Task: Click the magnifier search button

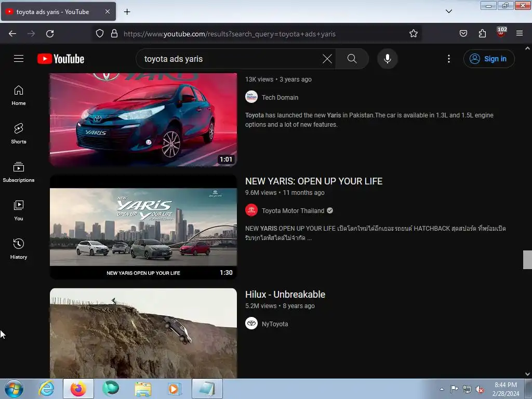Action: [352, 59]
